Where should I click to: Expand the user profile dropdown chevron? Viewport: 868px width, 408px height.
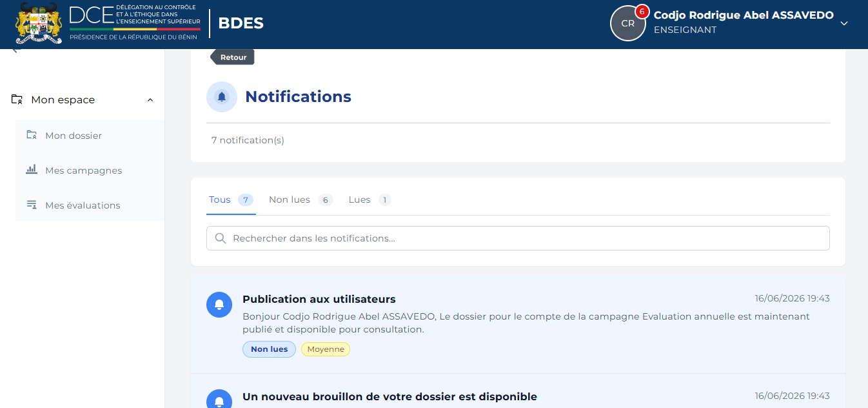pos(844,23)
